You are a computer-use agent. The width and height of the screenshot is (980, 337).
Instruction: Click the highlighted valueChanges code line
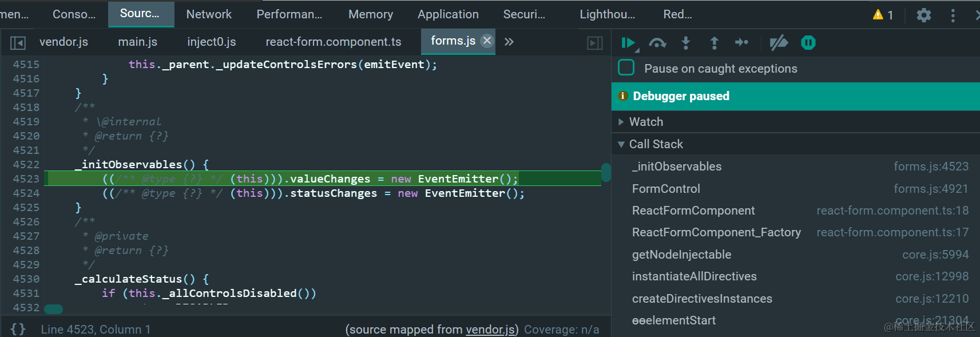(323, 179)
